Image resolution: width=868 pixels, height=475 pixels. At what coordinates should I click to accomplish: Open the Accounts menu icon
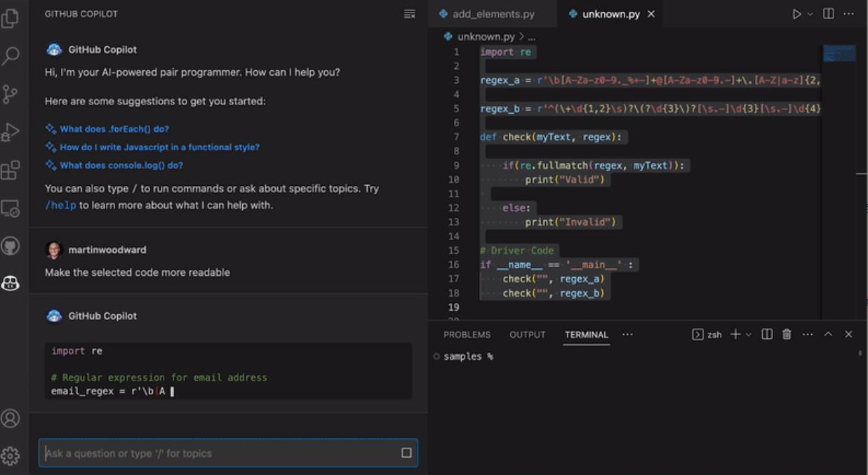point(11,418)
